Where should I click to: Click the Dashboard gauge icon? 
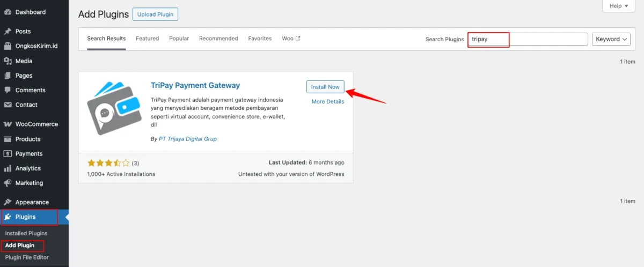pos(8,12)
